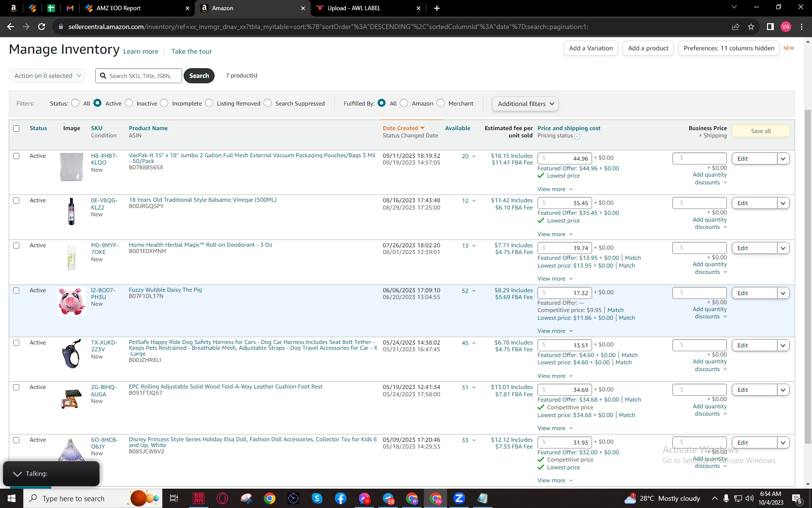This screenshot has height=508, width=812.
Task: Open the pinned Gmail tab
Action: 70,8
